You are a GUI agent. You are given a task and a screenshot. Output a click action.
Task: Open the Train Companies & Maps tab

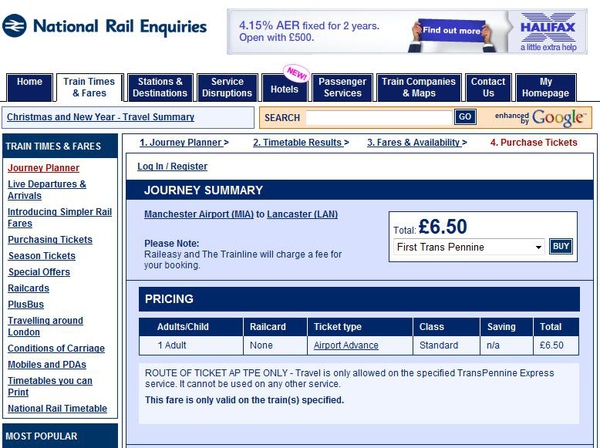[x=419, y=87]
